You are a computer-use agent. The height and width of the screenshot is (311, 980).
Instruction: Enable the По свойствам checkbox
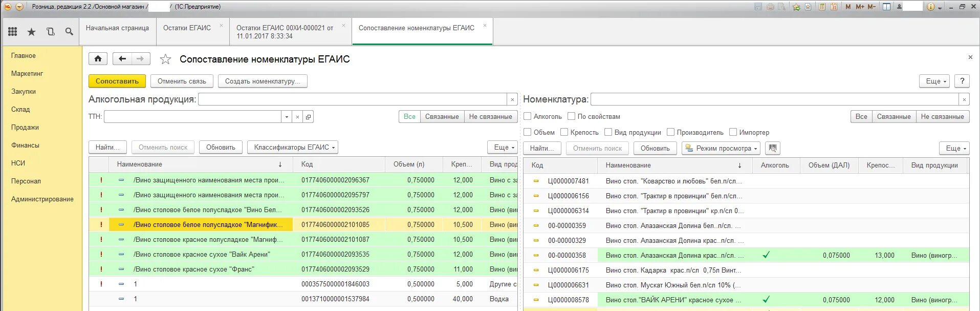click(572, 116)
